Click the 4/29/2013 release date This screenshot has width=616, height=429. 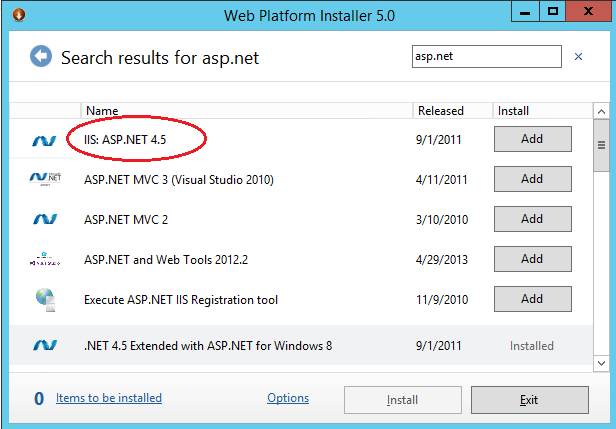click(442, 260)
